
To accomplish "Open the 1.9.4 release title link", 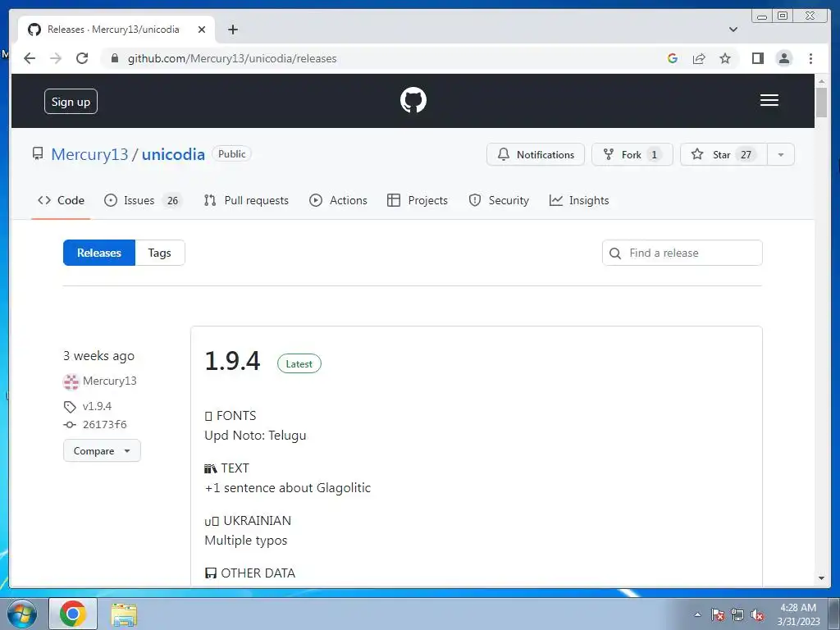I will 232,361.
